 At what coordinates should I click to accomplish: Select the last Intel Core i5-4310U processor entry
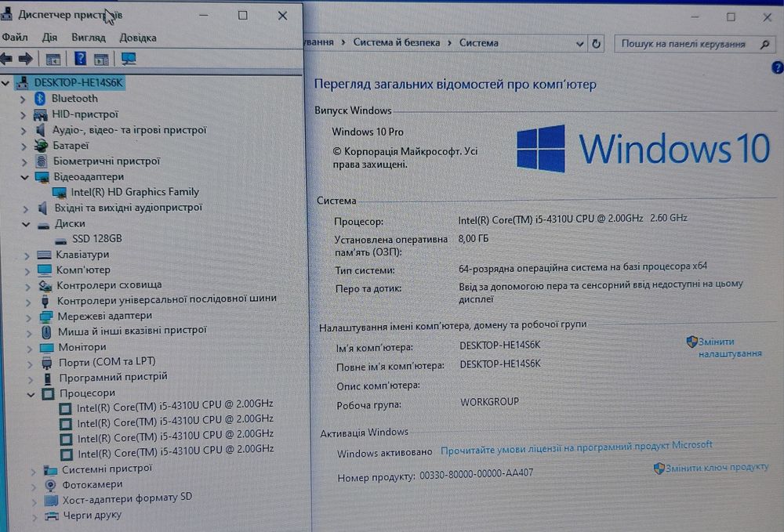pos(176,451)
